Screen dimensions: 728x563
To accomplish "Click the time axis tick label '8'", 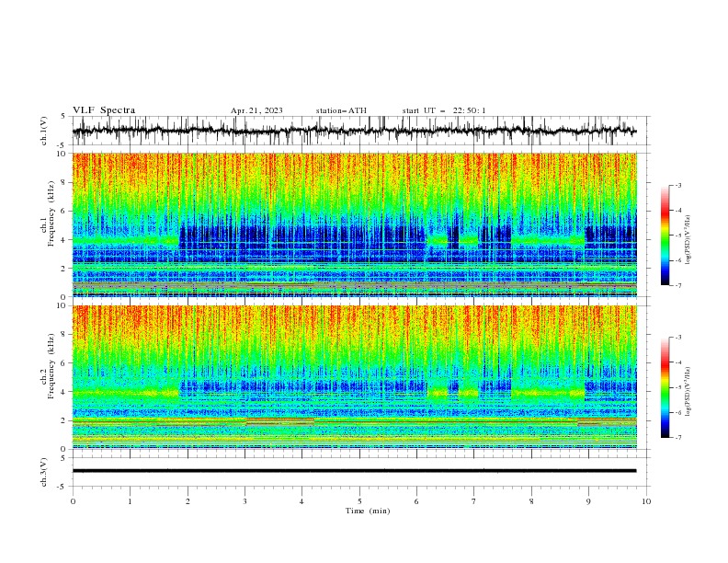I will tap(531, 501).
